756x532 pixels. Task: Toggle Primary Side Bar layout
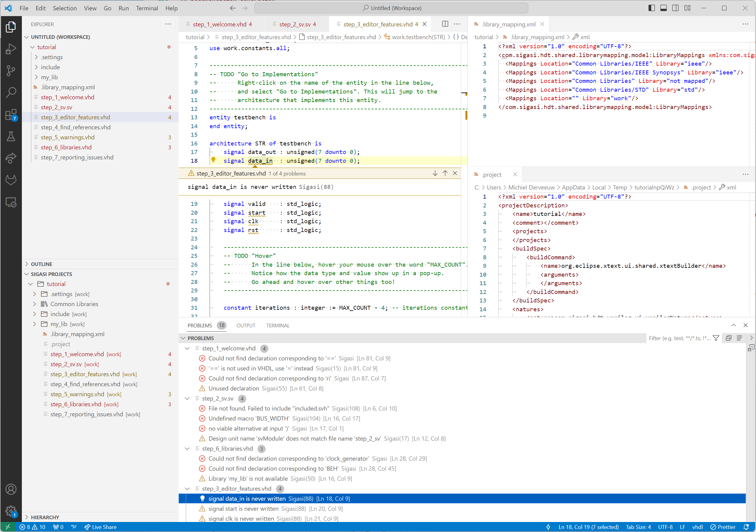click(x=652, y=8)
